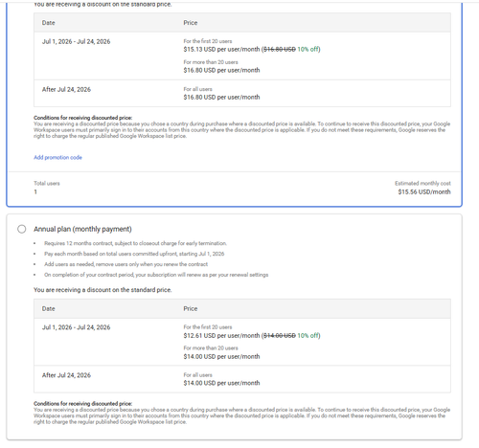Open the Add promotion code link
479x448 pixels.
coord(57,157)
